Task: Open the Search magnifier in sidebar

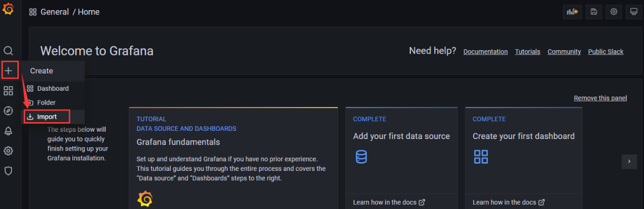Action: click(8, 51)
